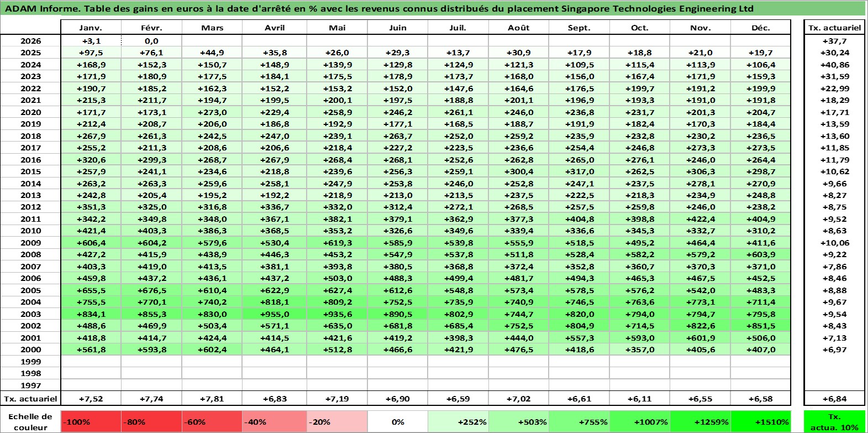Screen dimensions: 868x433
Task: Select the -100% red color scale swatch
Action: click(91, 422)
